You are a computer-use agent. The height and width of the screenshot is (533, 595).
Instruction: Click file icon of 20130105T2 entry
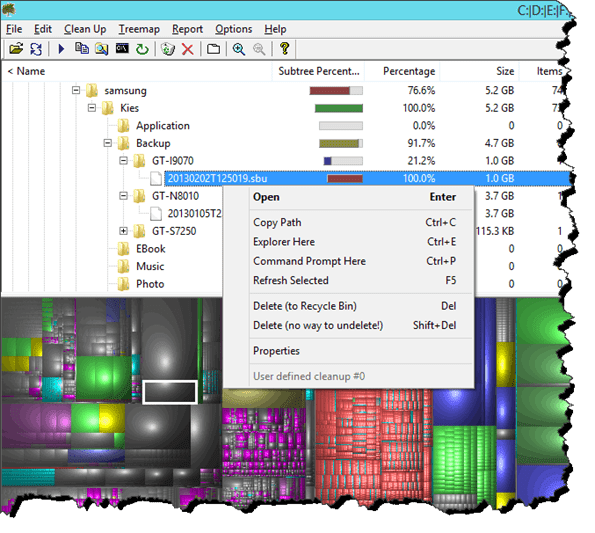pos(156,214)
